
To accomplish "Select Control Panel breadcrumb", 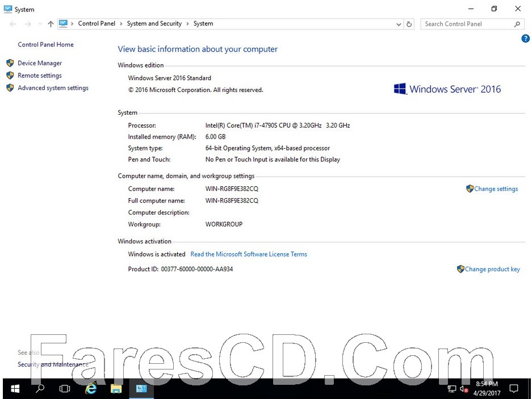I will (97, 23).
